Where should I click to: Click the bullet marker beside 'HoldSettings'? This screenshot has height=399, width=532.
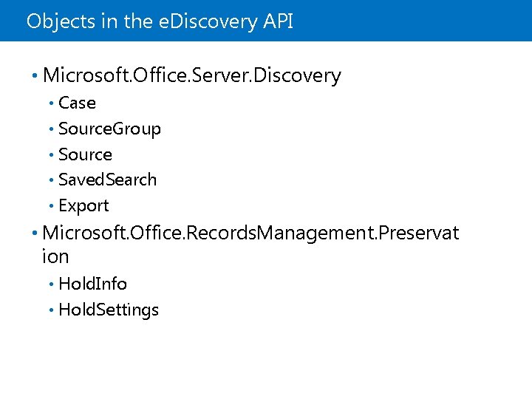51,310
